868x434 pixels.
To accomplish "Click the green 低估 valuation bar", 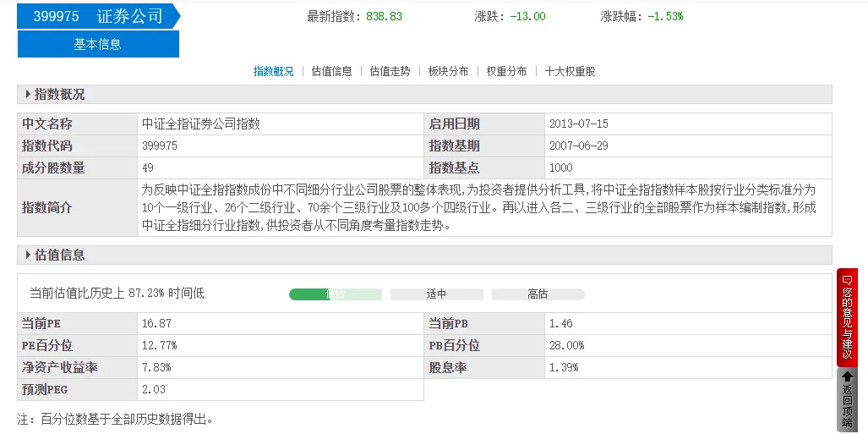I will [335, 294].
